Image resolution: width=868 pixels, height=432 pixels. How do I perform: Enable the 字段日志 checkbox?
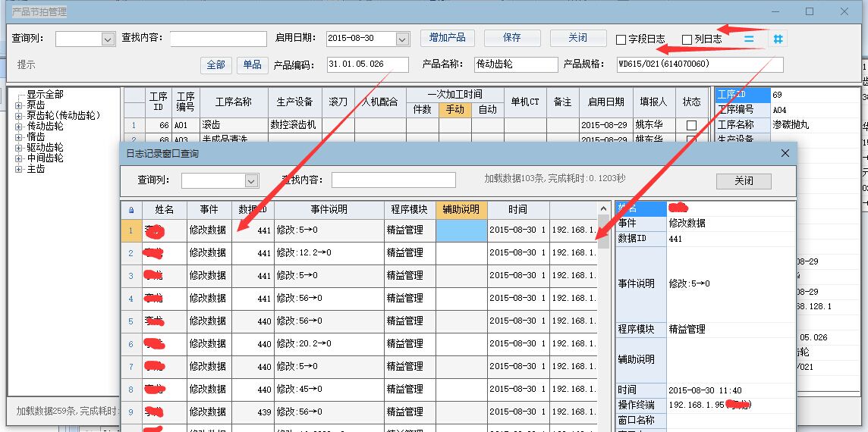[621, 39]
